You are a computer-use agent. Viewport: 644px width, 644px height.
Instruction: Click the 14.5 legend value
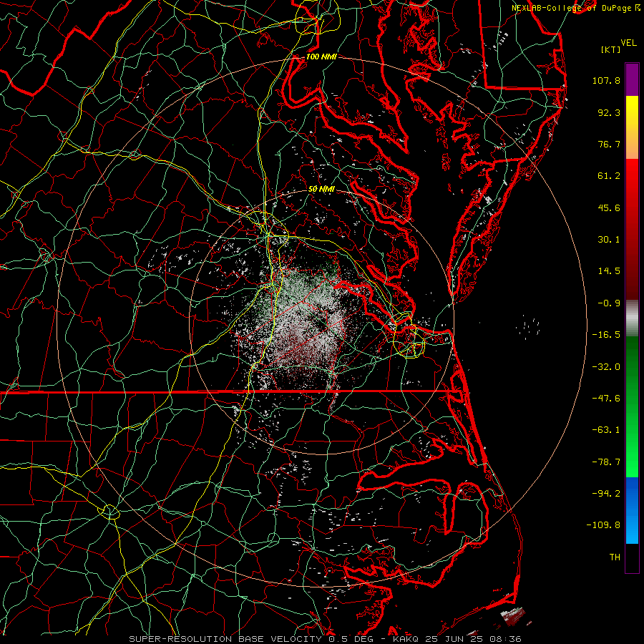pyautogui.click(x=609, y=271)
